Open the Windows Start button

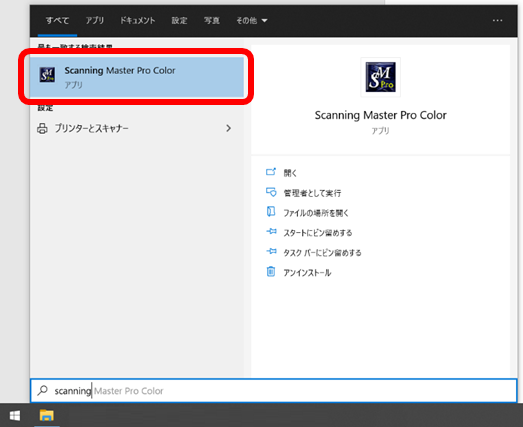pos(15,416)
